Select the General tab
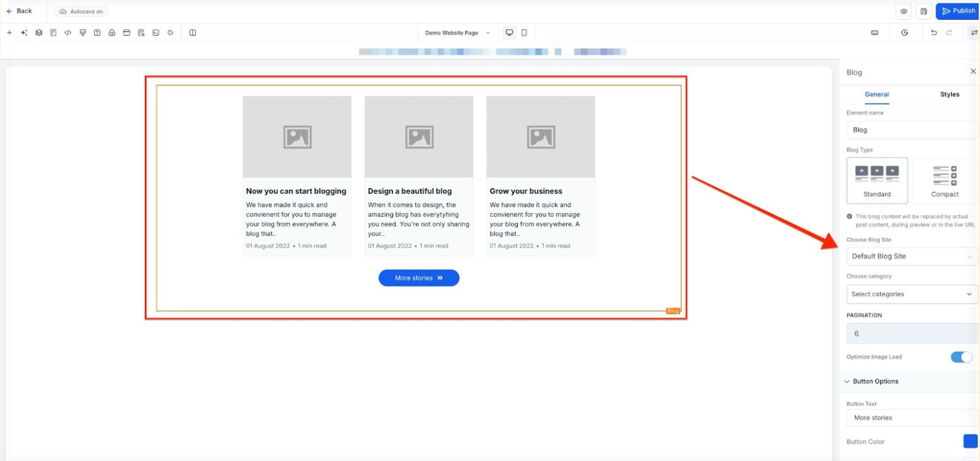Image resolution: width=980 pixels, height=461 pixels. (x=877, y=94)
